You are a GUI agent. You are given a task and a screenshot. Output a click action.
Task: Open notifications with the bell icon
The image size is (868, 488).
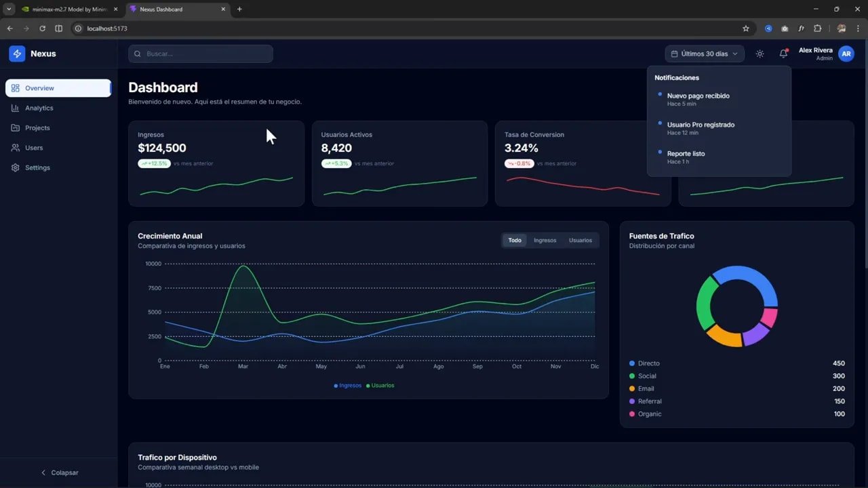783,54
